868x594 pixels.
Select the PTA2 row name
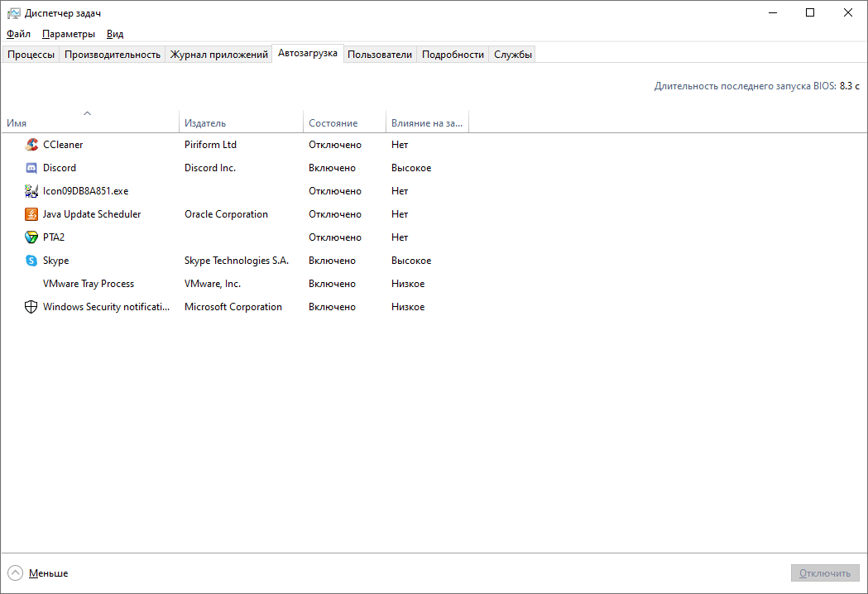[x=54, y=237]
